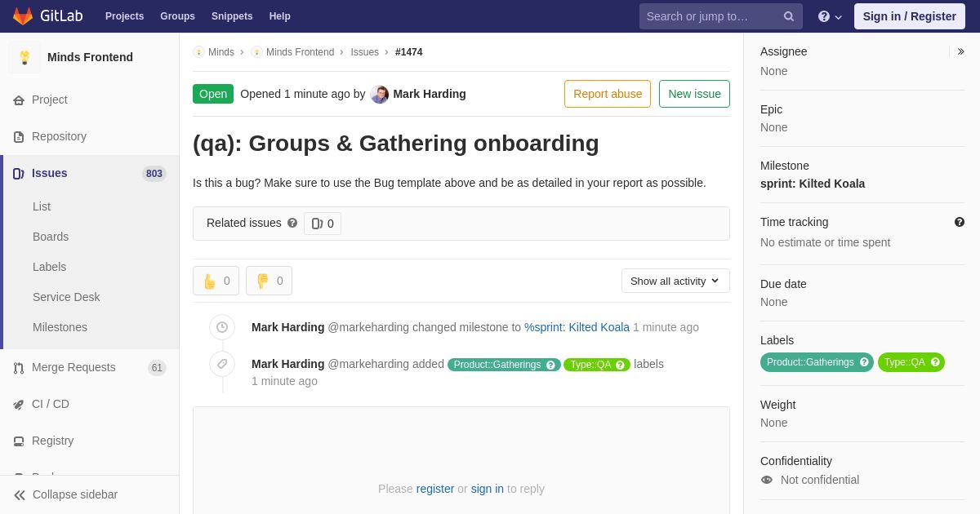980x514 pixels.
Task: Click the register link to reply
Action: click(435, 489)
